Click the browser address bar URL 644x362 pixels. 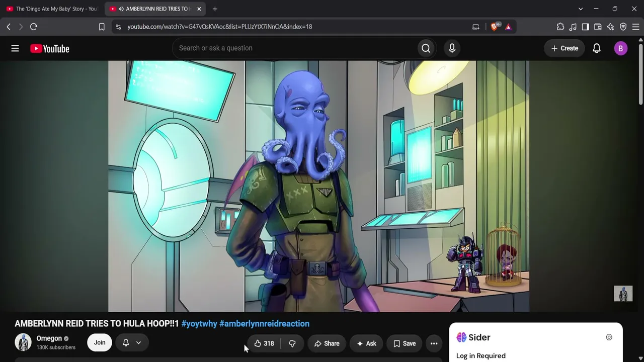click(x=219, y=27)
